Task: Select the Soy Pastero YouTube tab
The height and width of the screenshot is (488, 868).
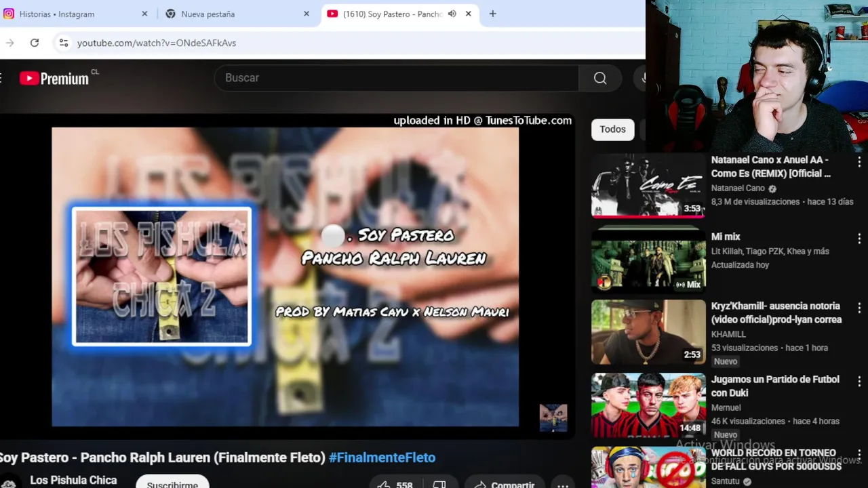Action: (399, 14)
